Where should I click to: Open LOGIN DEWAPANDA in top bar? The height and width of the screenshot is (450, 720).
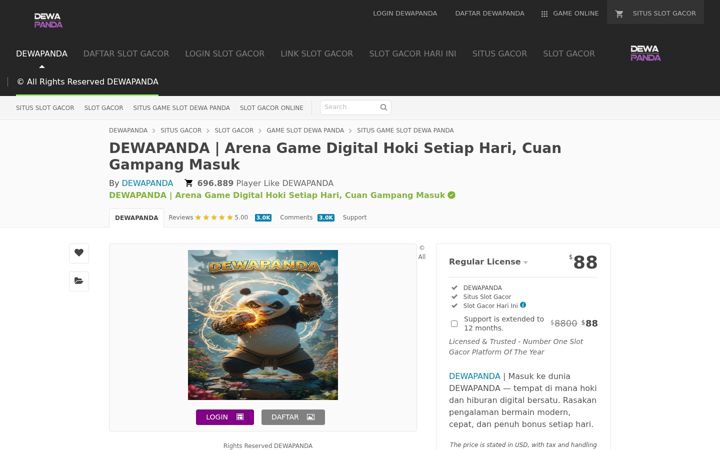[x=405, y=13]
